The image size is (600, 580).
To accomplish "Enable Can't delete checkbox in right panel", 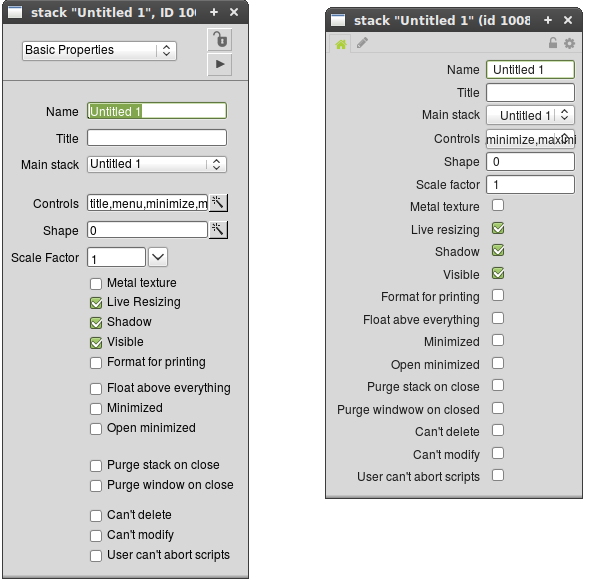I will (498, 431).
